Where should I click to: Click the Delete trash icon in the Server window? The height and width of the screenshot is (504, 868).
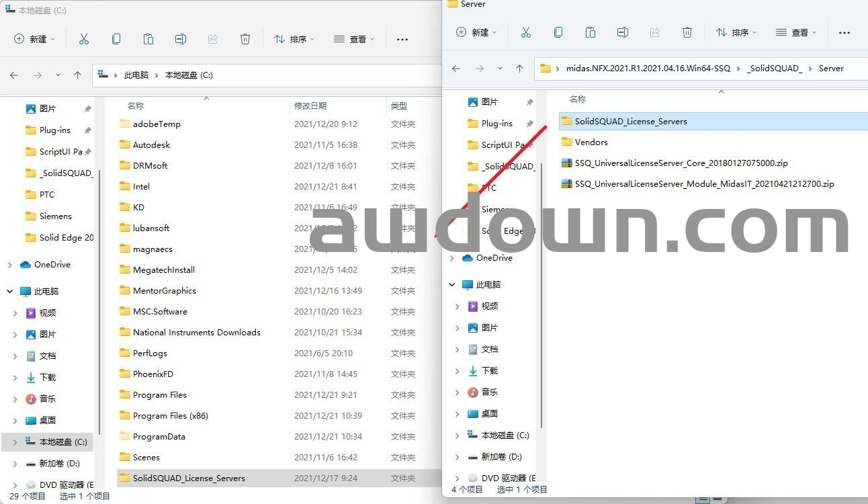pos(687,33)
